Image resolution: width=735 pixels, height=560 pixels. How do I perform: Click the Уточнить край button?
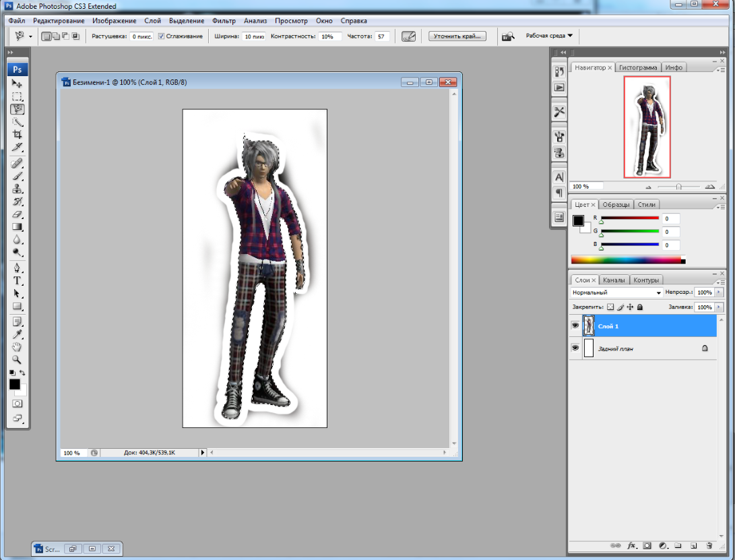point(457,36)
